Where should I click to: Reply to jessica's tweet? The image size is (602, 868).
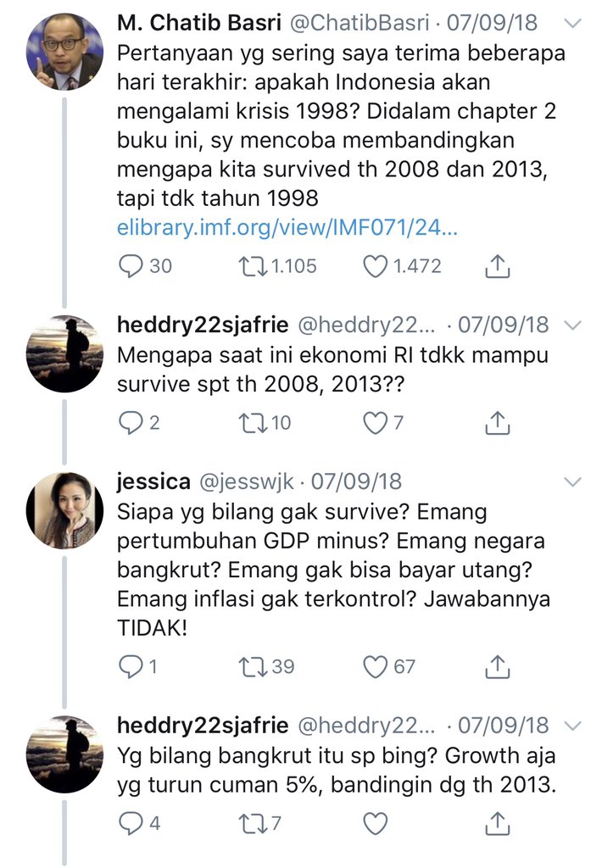(x=131, y=666)
